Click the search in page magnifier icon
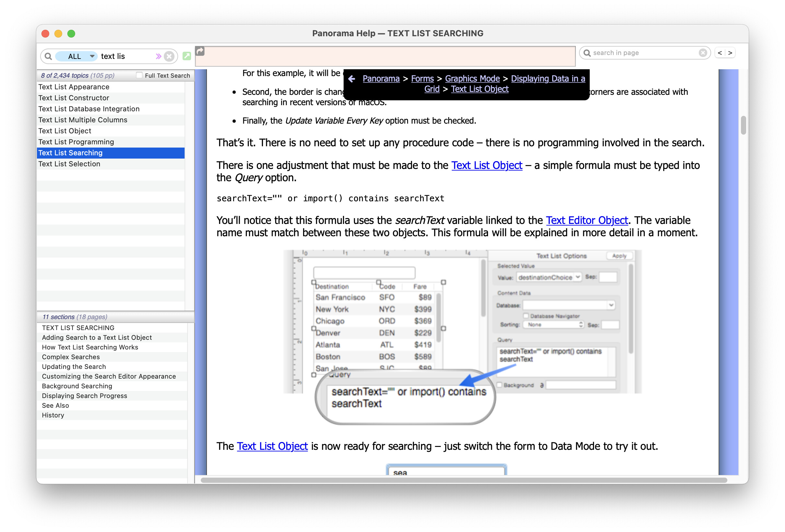The width and height of the screenshot is (785, 532). tap(587, 53)
